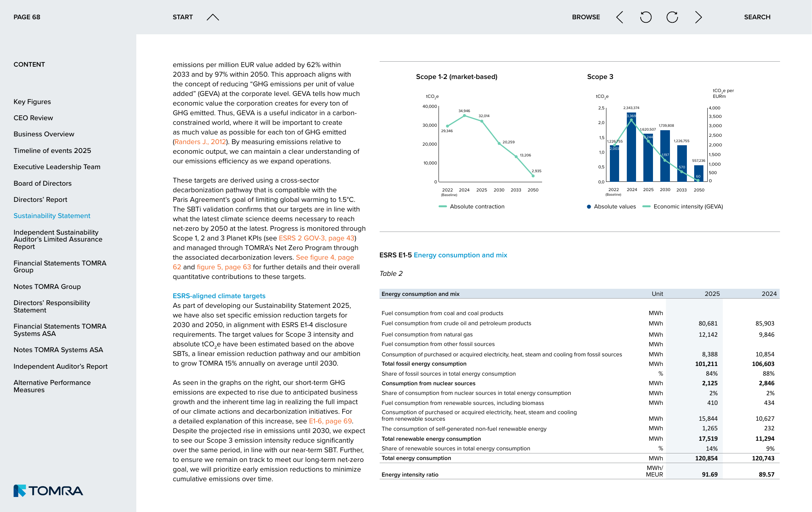Screen dimensions: 812x512
Task: Follow ESRS 2 GOV-3, page 43 link
Action: [316, 238]
